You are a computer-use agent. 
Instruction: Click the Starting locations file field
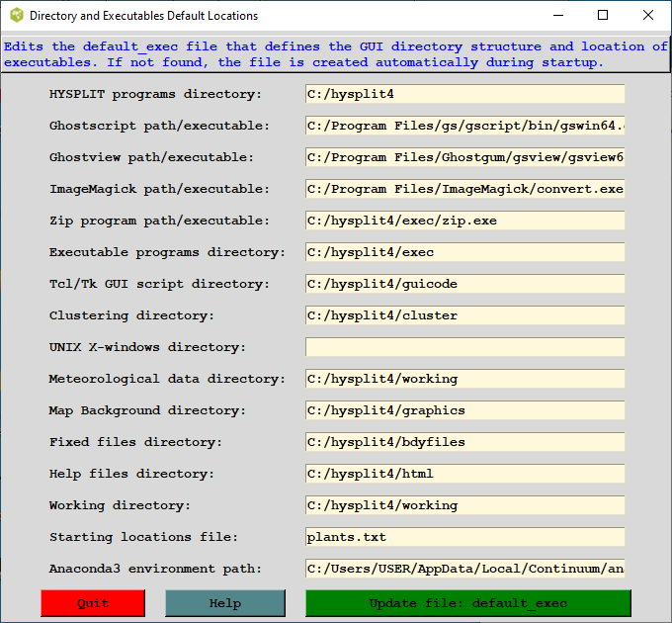click(464, 537)
